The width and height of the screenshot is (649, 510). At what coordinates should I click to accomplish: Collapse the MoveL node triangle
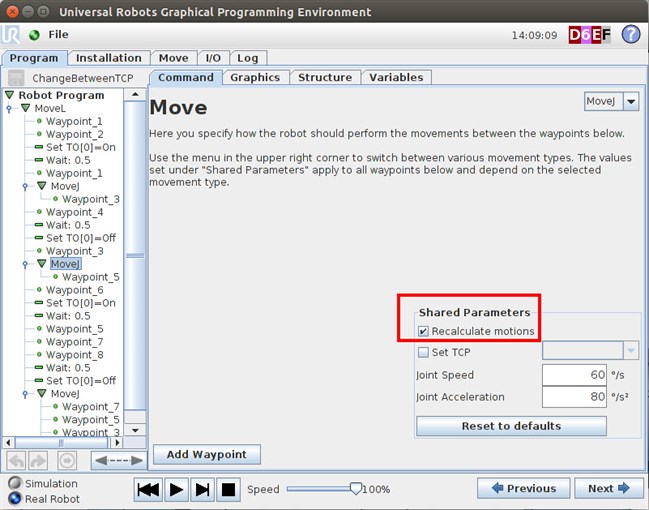[26, 108]
